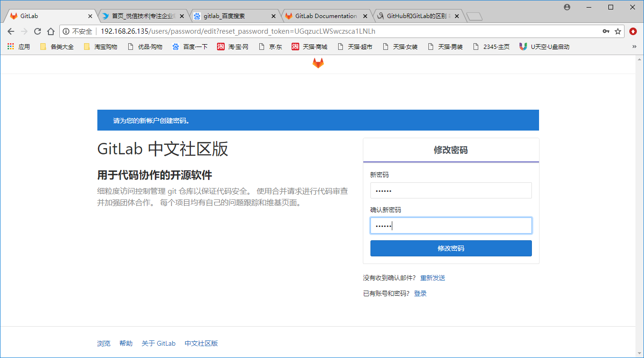The width and height of the screenshot is (644, 358).
Task: Open the 优品·购物 bookmark
Action: point(145,47)
